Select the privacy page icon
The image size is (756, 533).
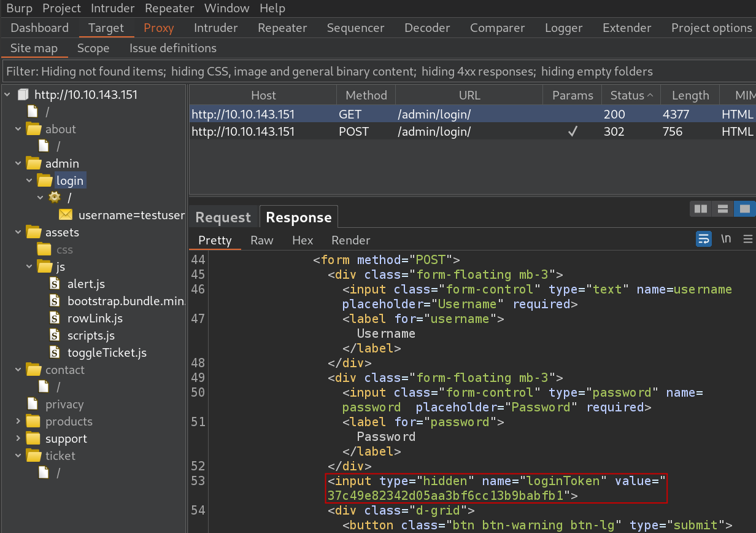point(33,404)
